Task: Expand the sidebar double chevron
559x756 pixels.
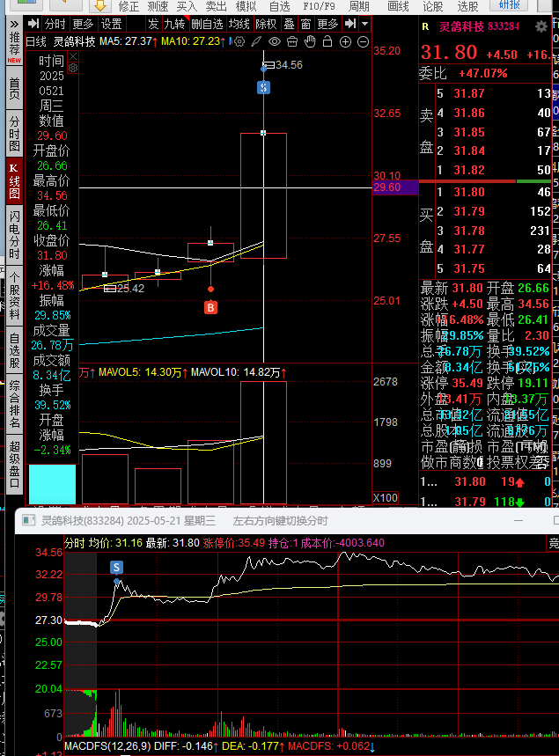Action: pyautogui.click(x=14, y=24)
